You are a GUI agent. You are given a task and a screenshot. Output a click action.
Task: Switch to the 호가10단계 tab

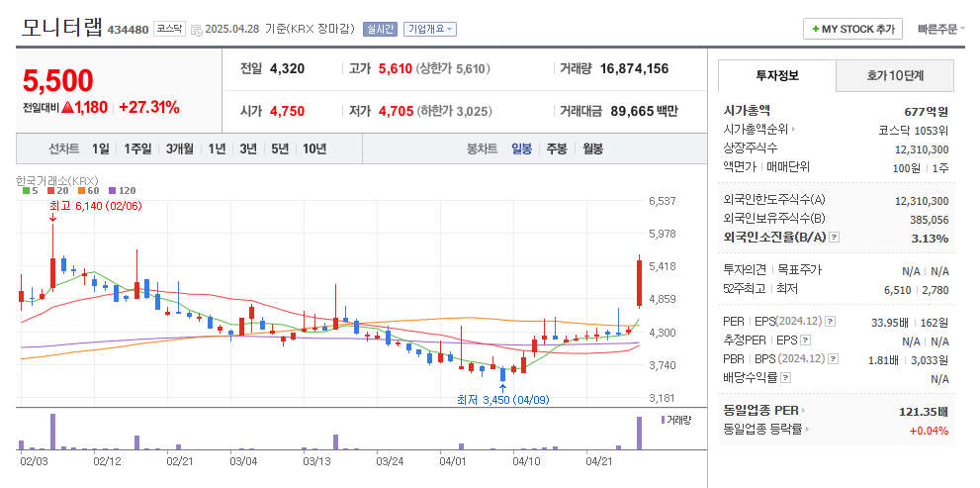tap(895, 75)
